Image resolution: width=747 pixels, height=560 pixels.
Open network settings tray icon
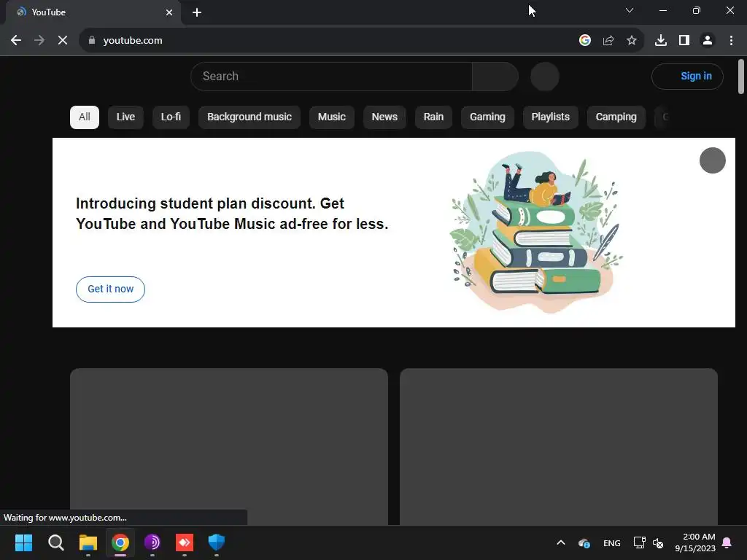point(639,542)
